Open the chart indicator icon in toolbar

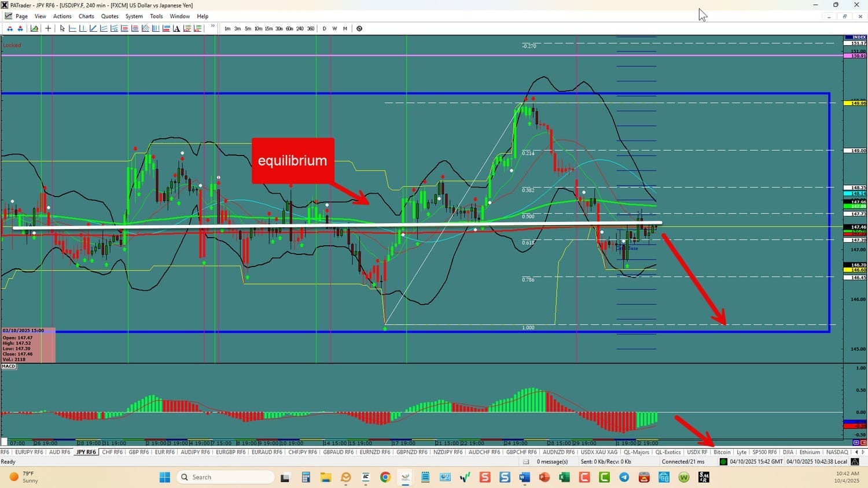coord(34,28)
